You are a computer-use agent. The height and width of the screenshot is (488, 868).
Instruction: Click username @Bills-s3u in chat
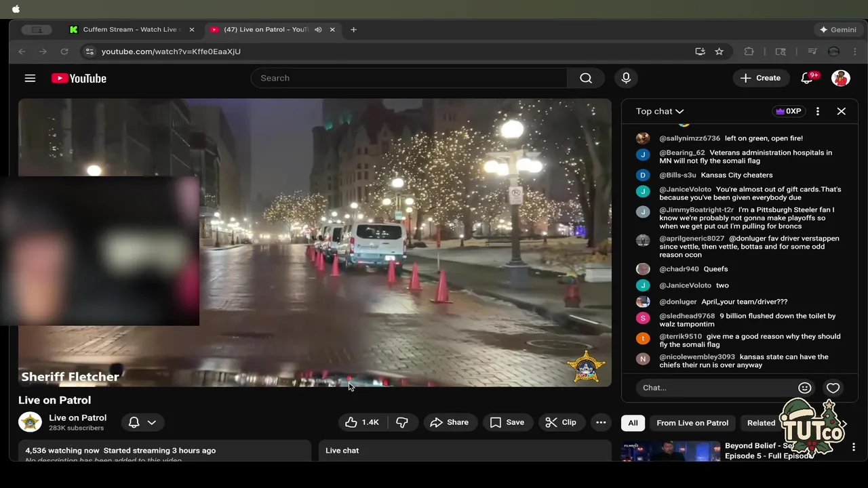[x=678, y=175]
